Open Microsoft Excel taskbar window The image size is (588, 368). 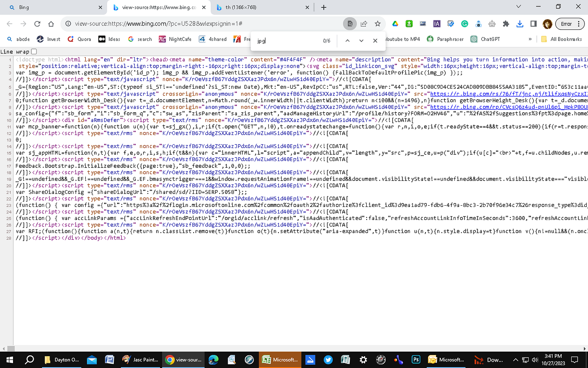pos(280,360)
